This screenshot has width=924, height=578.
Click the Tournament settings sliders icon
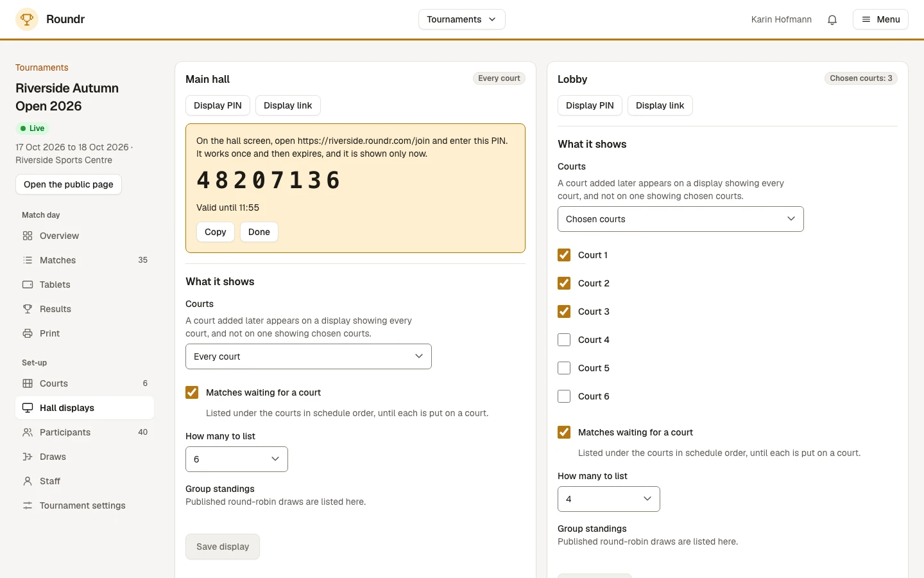click(28, 505)
